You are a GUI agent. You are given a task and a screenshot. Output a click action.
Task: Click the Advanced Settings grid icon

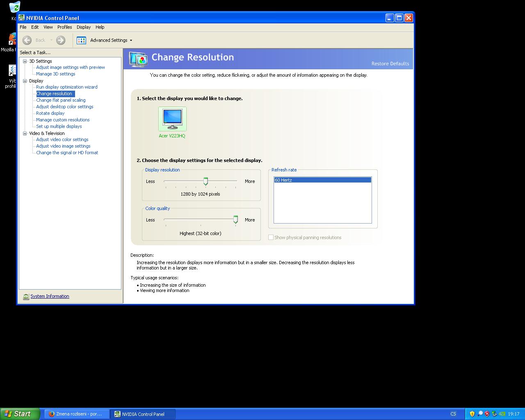[x=81, y=40]
